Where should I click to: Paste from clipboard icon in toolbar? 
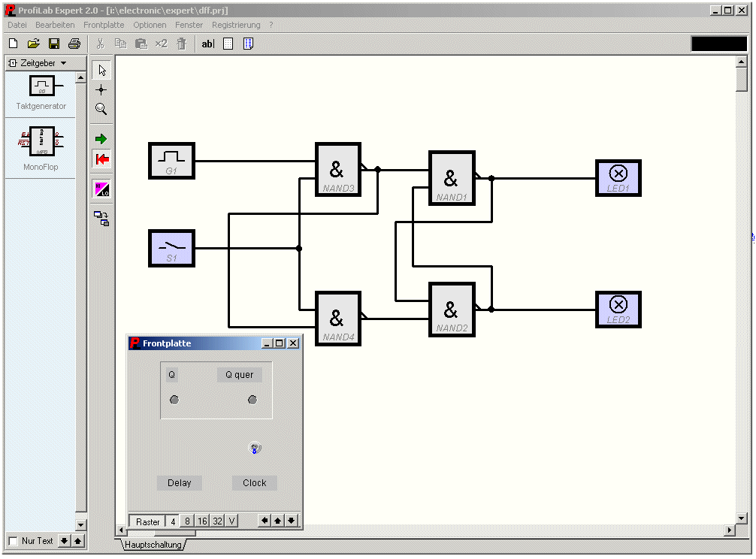[141, 44]
